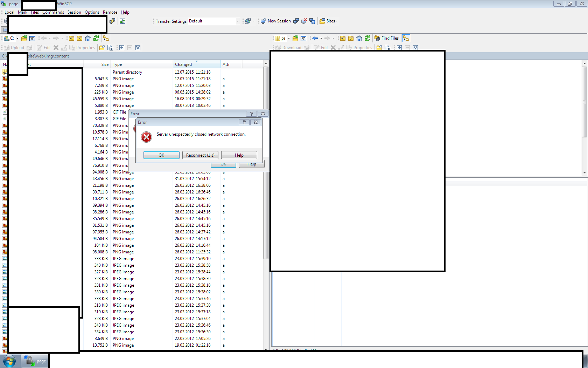Click the Reconnect button
The image size is (588, 368).
point(200,155)
